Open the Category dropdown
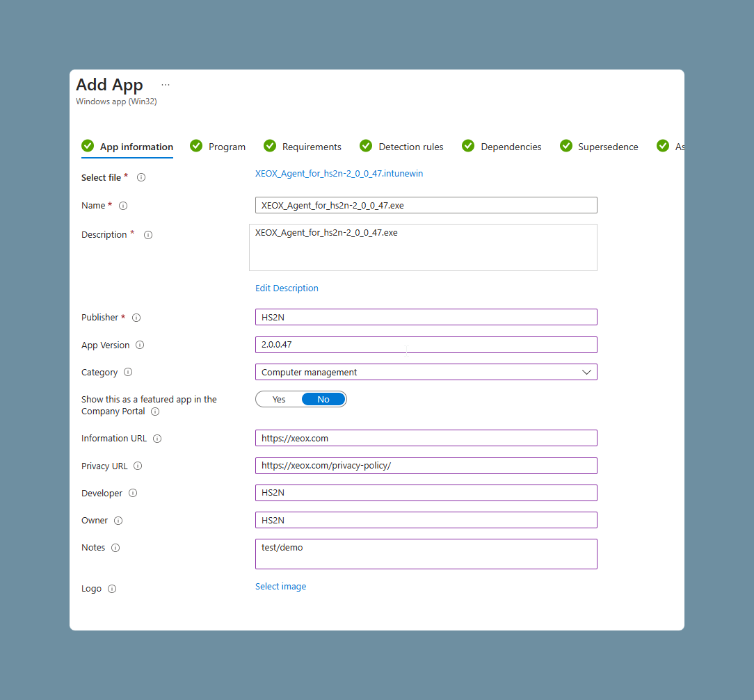The height and width of the screenshot is (700, 754). click(x=426, y=372)
